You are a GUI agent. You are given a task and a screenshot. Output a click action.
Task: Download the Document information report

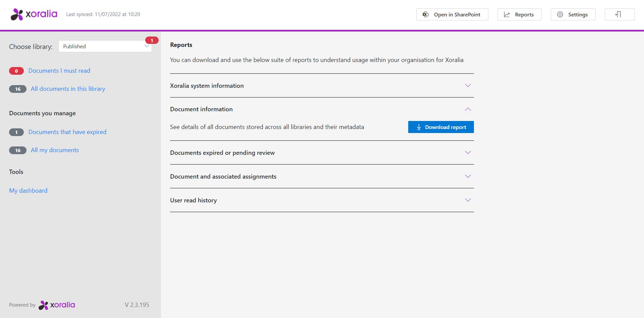point(441,127)
